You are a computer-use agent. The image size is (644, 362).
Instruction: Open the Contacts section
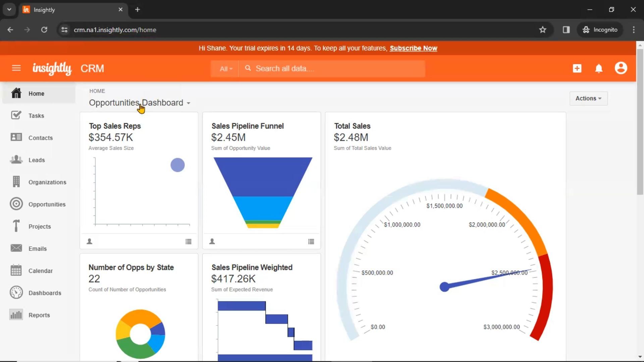(x=40, y=137)
